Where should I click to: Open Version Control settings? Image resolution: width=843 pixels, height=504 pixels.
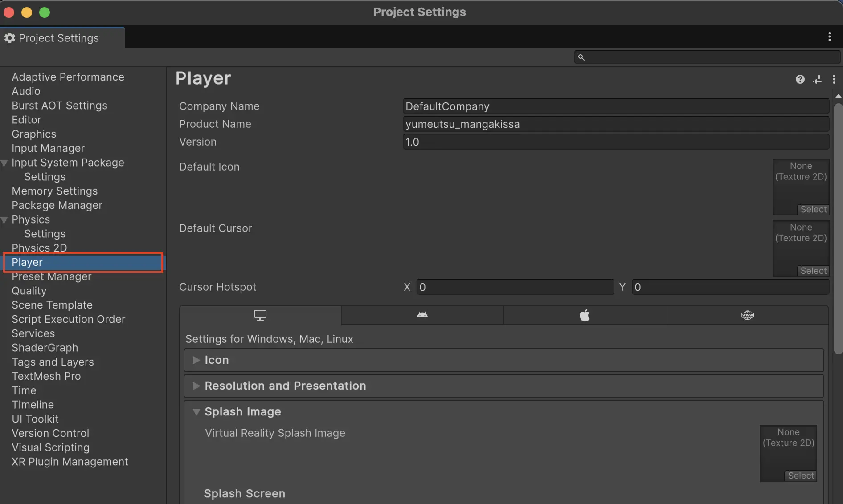50,433
